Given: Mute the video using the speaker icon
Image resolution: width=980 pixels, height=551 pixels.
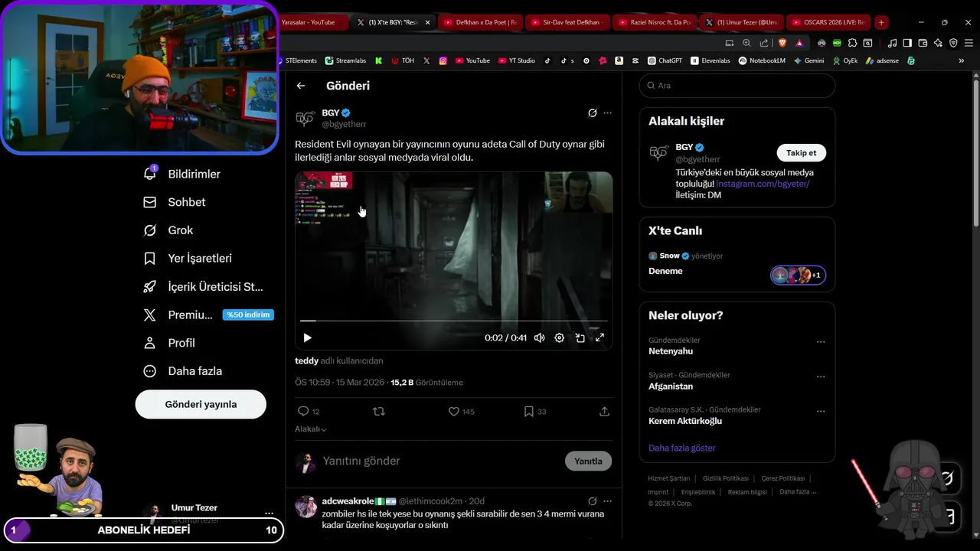Looking at the screenshot, I should point(539,337).
